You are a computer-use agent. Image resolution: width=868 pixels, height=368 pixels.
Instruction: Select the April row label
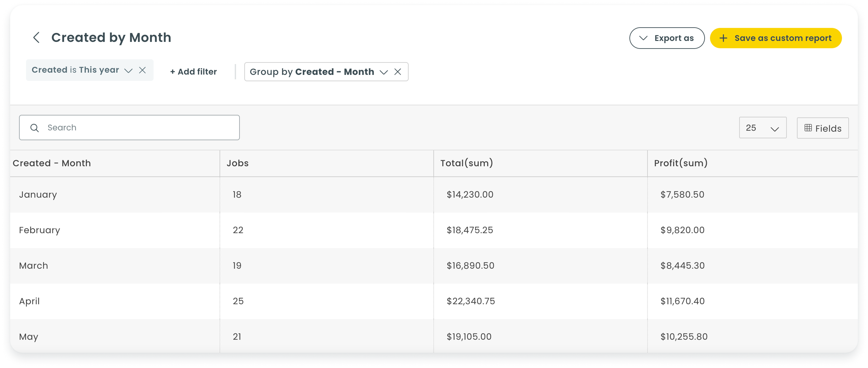click(x=29, y=301)
